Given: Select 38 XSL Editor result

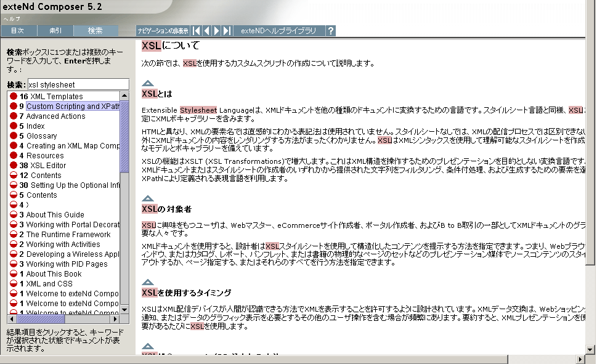Looking at the screenshot, I should click(43, 166).
